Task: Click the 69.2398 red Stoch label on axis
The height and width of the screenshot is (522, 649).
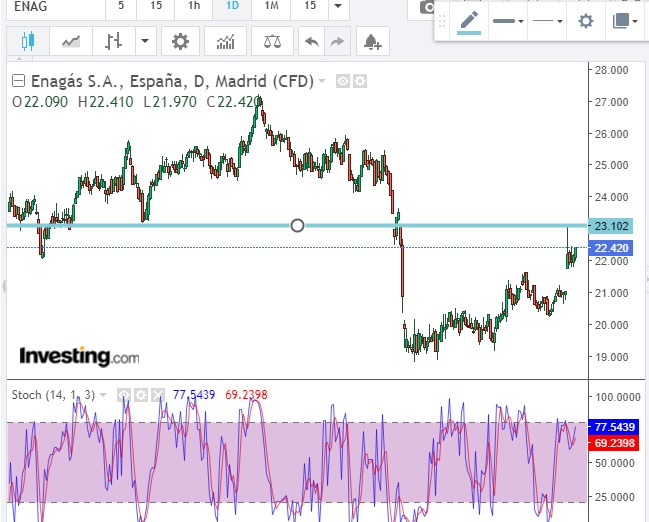Action: [614, 443]
